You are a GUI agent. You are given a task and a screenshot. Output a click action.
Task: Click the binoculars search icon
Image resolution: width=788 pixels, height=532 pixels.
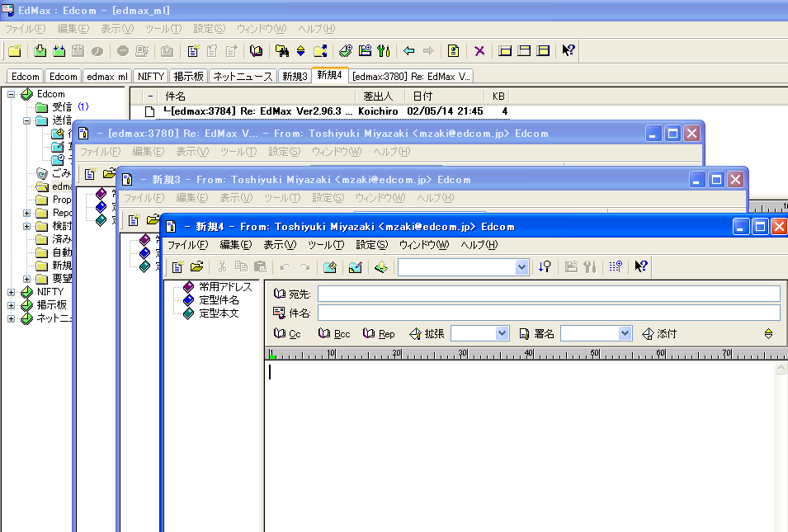click(x=281, y=51)
